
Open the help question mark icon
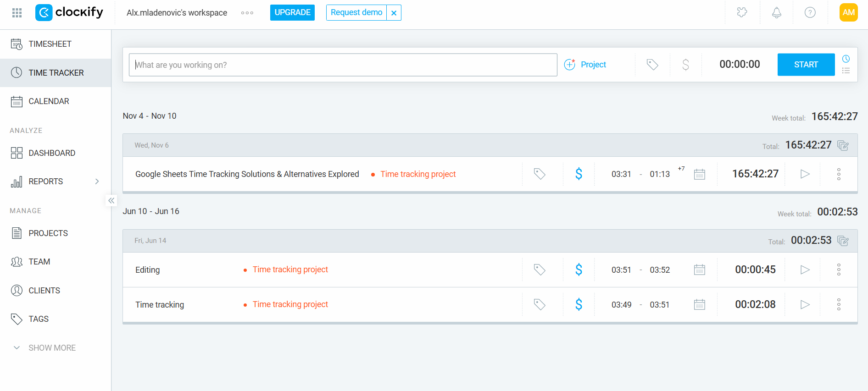(x=810, y=12)
